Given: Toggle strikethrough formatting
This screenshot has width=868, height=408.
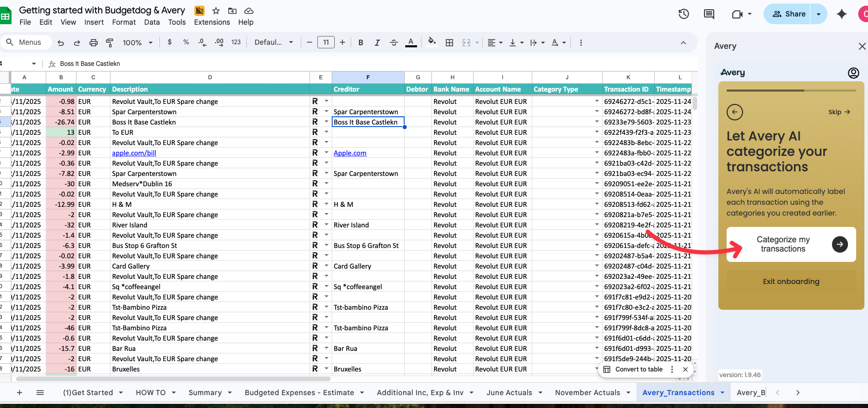Looking at the screenshot, I should 394,43.
